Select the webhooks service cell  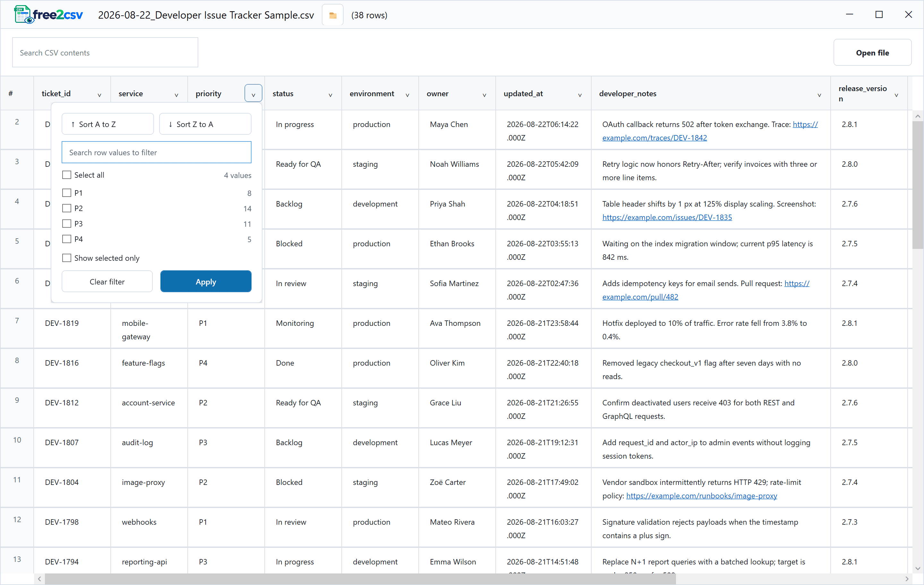[149, 528]
